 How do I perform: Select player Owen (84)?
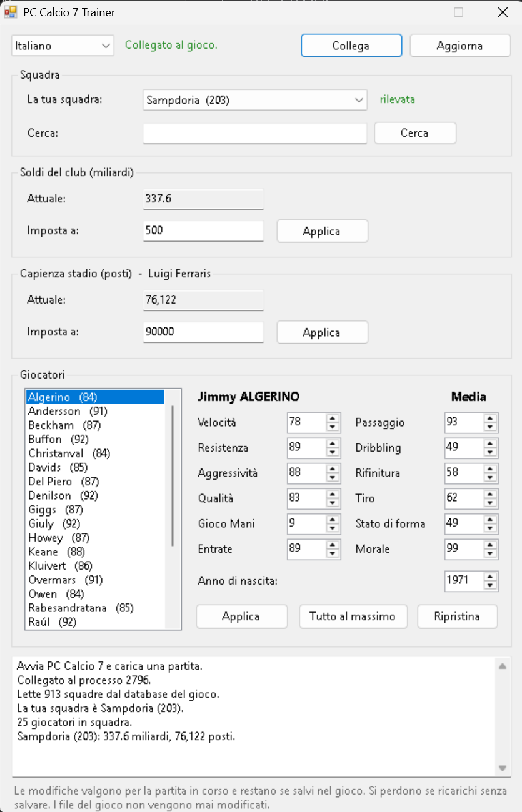point(94,594)
